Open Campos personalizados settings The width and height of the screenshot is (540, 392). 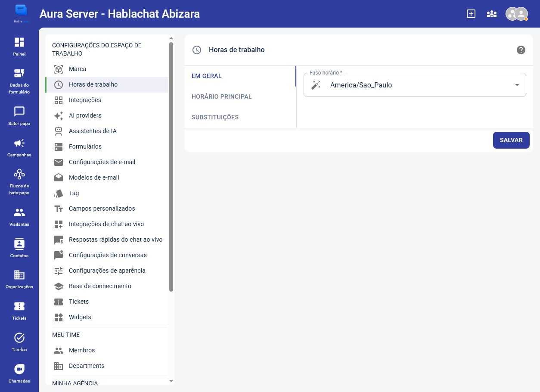point(106,208)
